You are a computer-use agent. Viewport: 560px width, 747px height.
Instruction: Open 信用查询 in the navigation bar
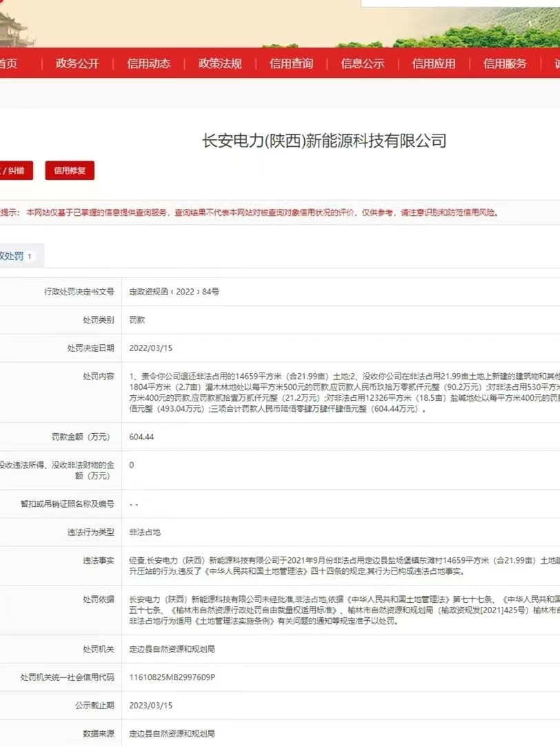click(292, 63)
